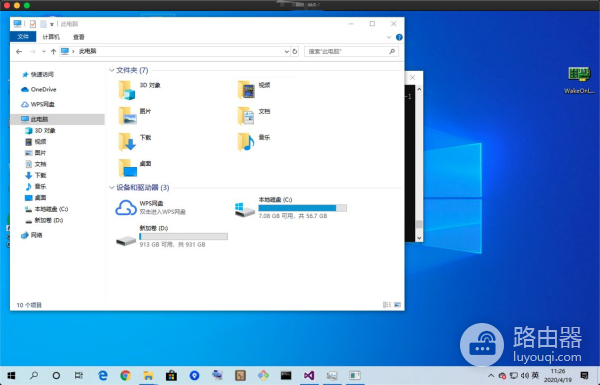Launch Microsoft Edge from taskbar

point(102,375)
